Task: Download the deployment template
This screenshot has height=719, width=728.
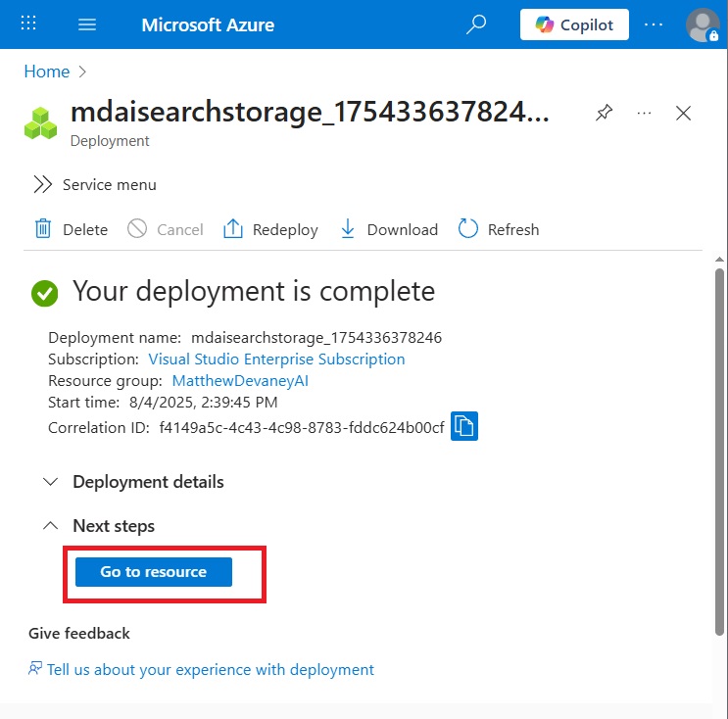Action: [x=389, y=229]
